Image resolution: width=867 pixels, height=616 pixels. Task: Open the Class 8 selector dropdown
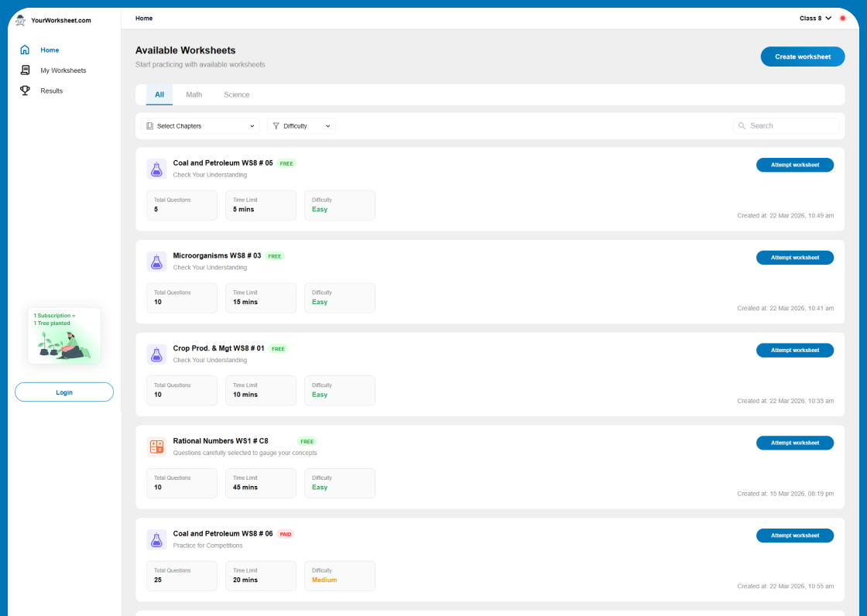(x=815, y=19)
